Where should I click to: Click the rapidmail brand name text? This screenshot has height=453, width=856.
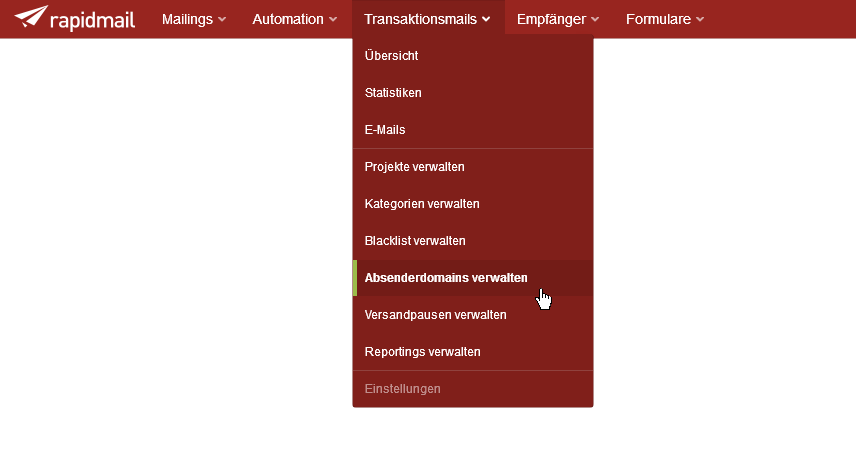pyautogui.click(x=92, y=20)
